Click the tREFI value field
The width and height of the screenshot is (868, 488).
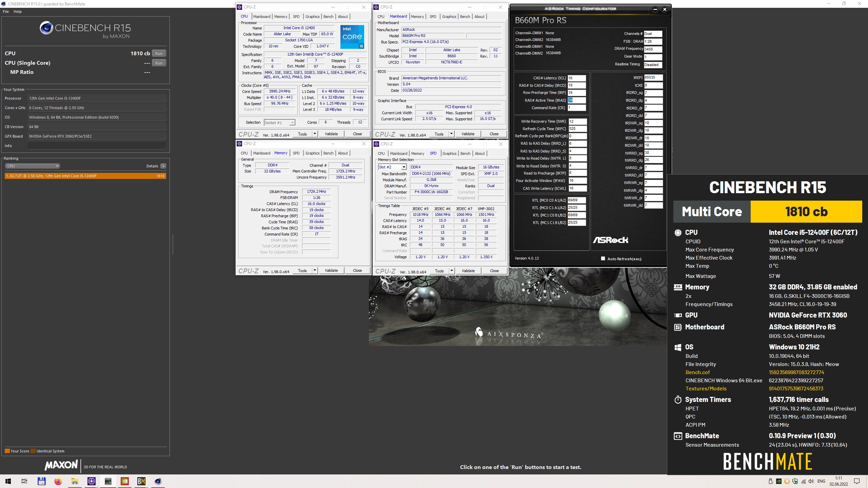pyautogui.click(x=653, y=78)
